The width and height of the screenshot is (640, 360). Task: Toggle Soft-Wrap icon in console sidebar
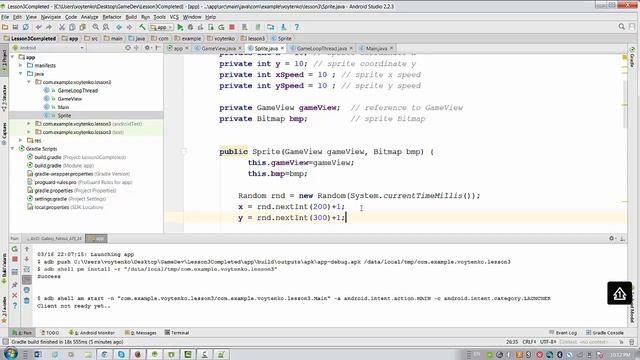tap(27, 269)
